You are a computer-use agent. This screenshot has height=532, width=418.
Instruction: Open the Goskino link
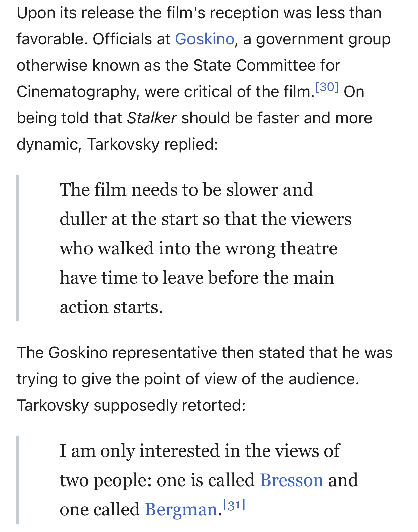pos(204,39)
